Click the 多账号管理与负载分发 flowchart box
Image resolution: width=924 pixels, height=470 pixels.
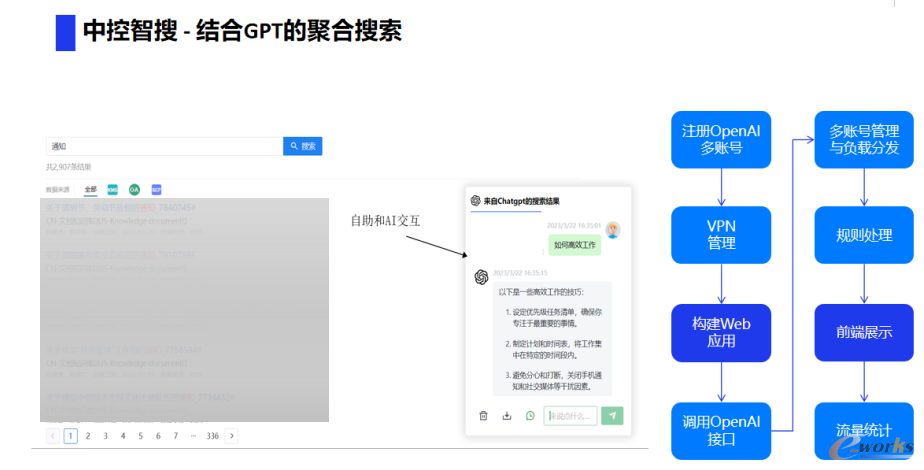864,140
